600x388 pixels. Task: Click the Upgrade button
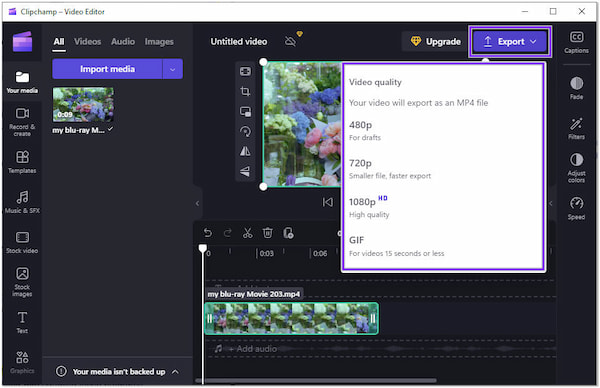[435, 41]
